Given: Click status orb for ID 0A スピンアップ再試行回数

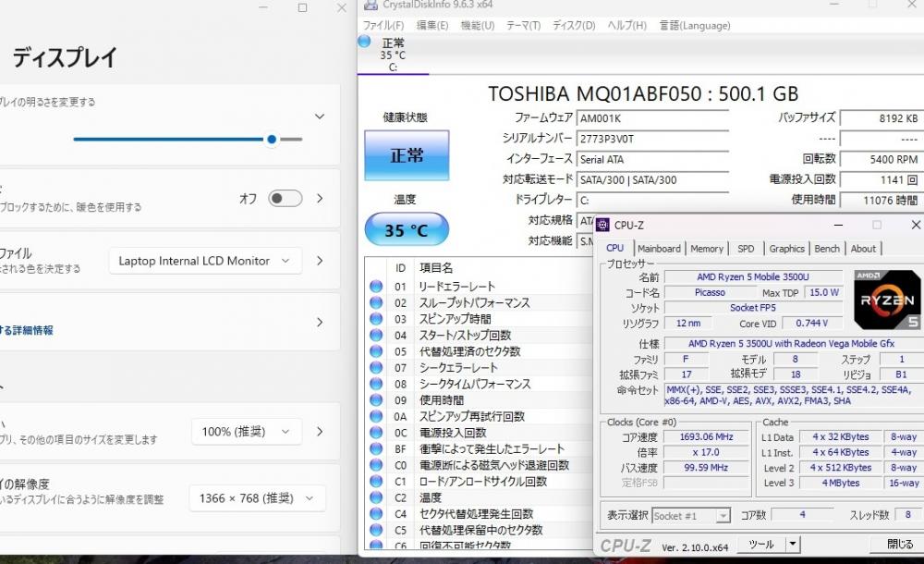Looking at the screenshot, I should coord(376,416).
